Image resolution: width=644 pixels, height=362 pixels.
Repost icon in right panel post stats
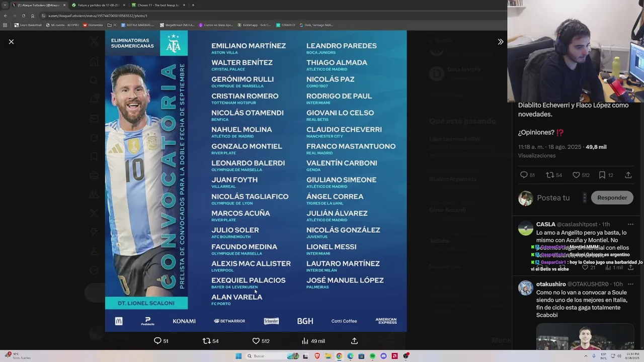[550, 175]
